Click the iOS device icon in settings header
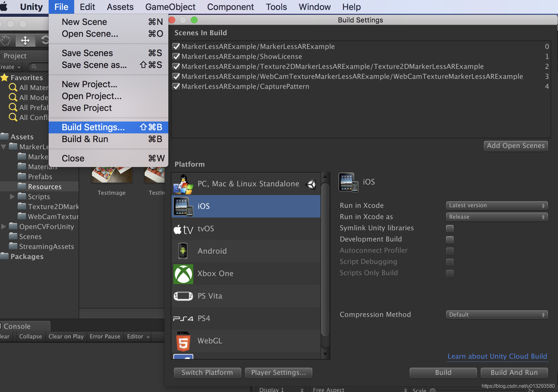Image resolution: width=558 pixels, height=392 pixels. [348, 182]
